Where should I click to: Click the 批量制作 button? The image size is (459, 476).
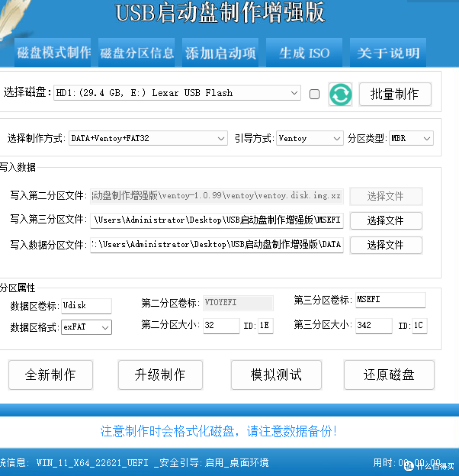pyautogui.click(x=395, y=94)
